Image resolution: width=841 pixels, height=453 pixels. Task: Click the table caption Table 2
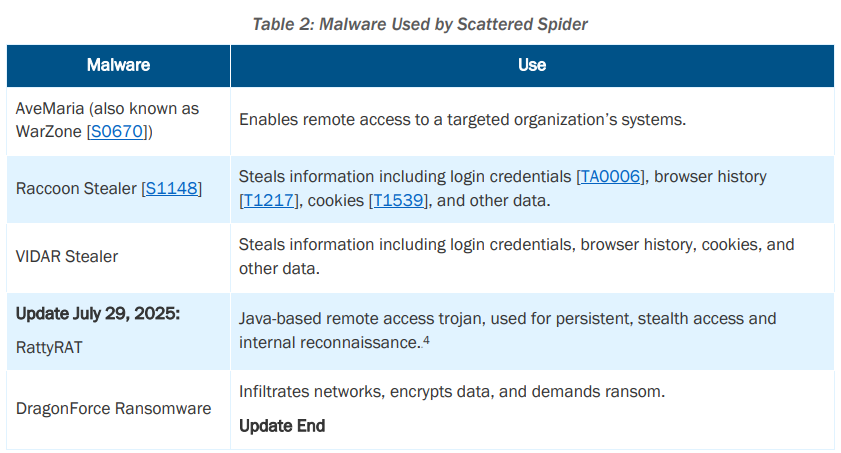click(x=420, y=24)
